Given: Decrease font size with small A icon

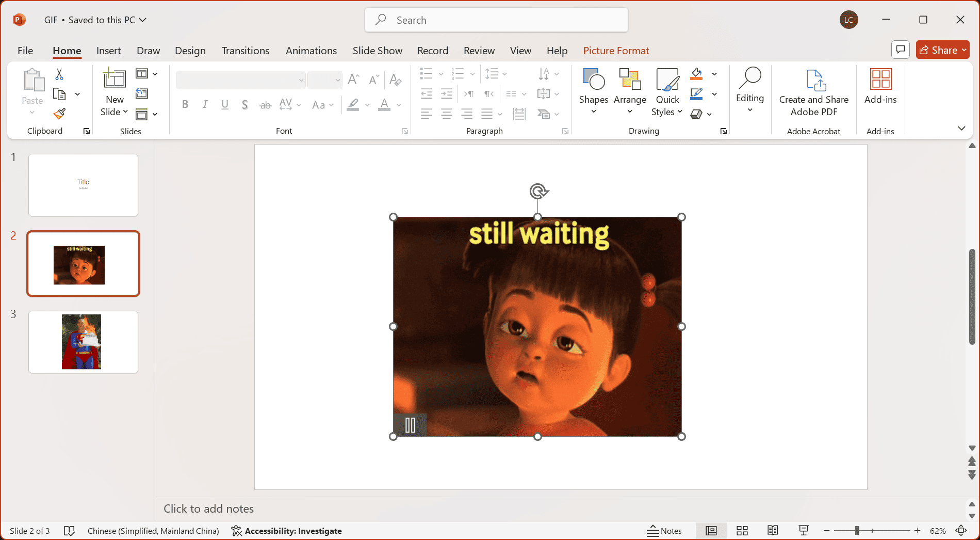Looking at the screenshot, I should pyautogui.click(x=374, y=79).
